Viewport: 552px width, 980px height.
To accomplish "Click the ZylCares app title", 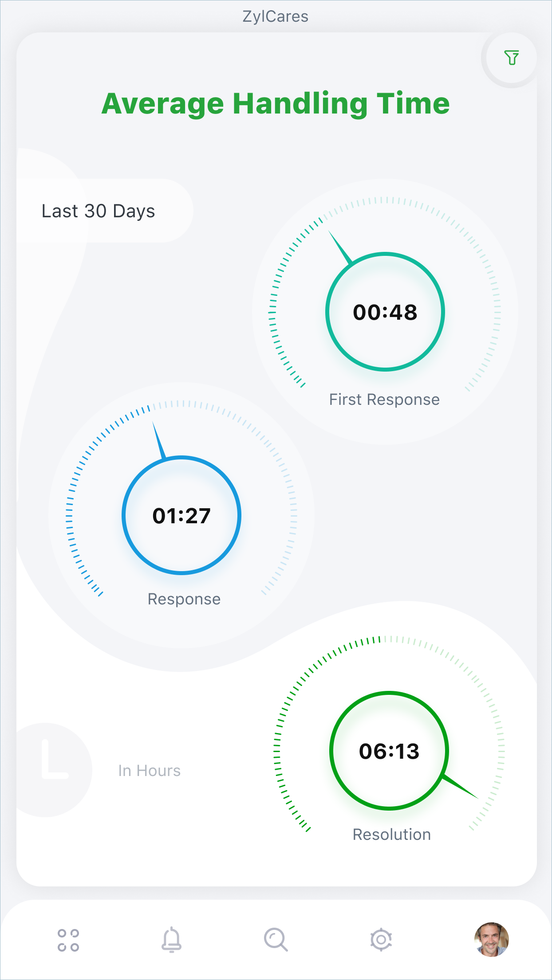I will [276, 16].
